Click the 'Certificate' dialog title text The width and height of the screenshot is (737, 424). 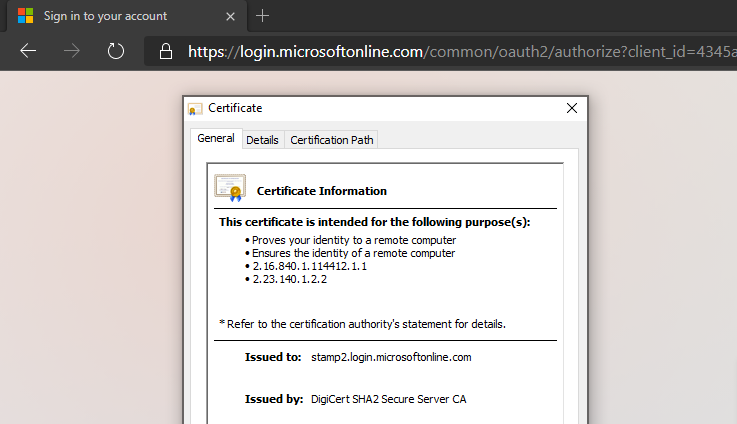coord(235,108)
